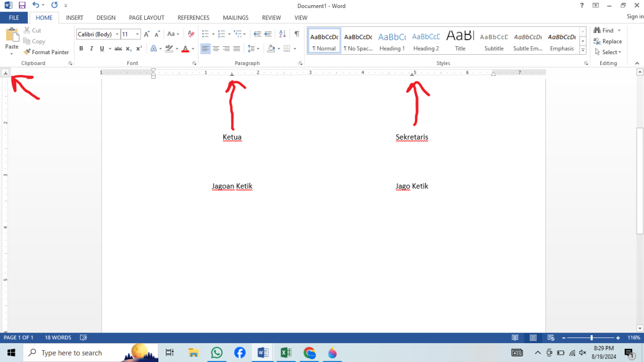Apply the Heading 1 style

392,40
